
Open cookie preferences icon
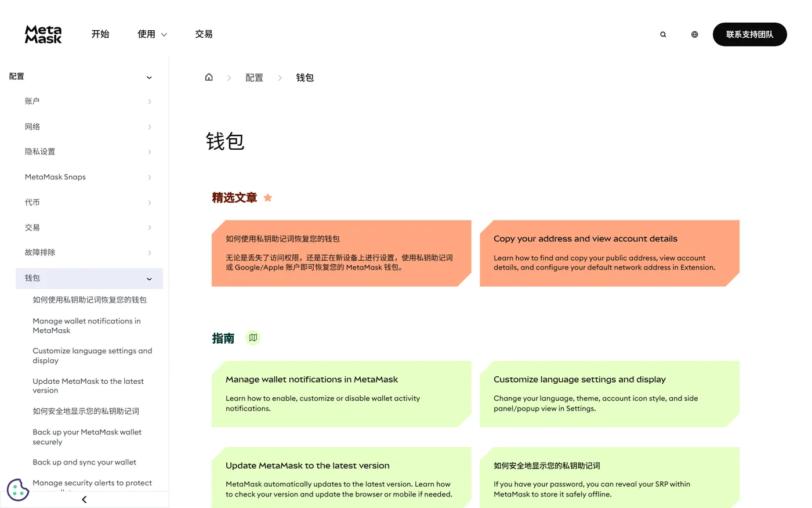tap(18, 489)
